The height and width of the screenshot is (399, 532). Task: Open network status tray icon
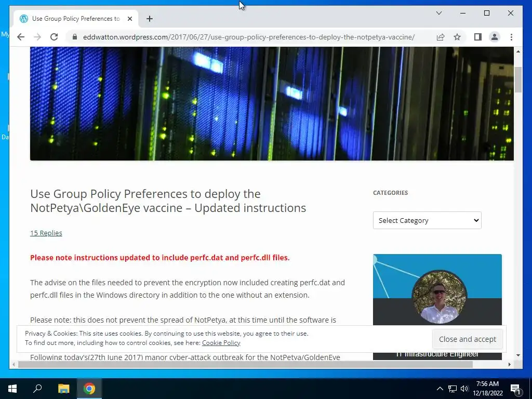[453, 389]
